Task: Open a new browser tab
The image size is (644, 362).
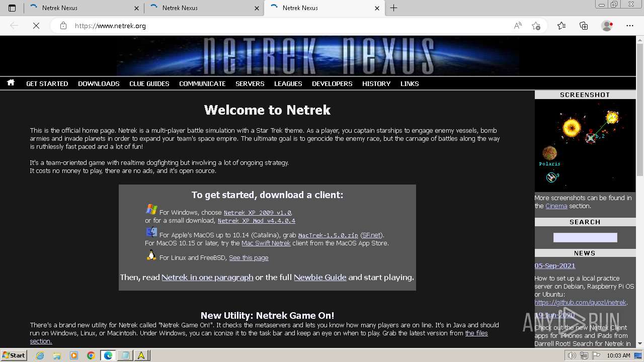Action: click(393, 8)
